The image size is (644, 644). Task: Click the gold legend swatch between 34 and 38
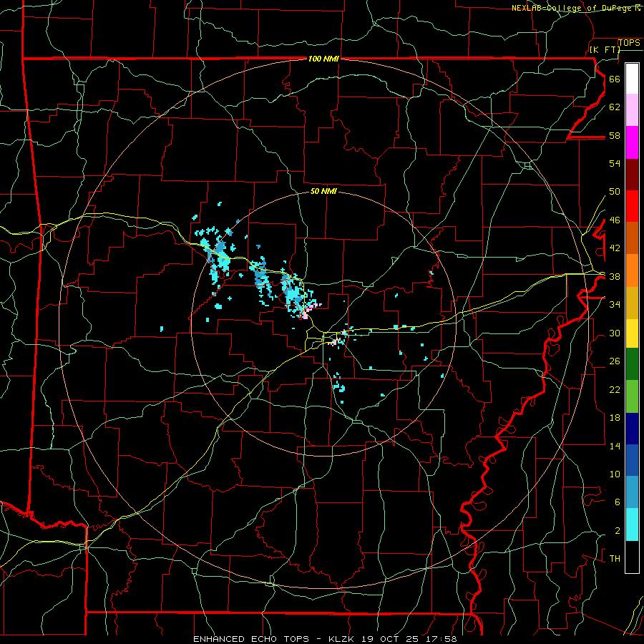pos(632,303)
